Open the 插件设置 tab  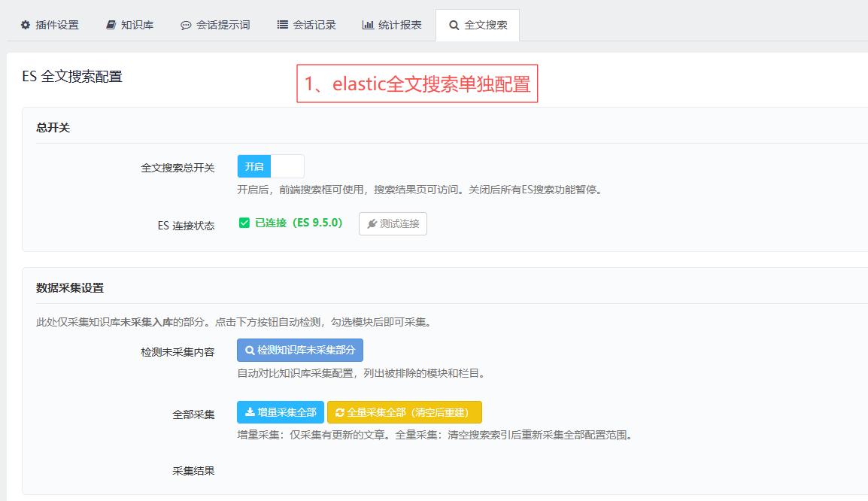pyautogui.click(x=50, y=25)
